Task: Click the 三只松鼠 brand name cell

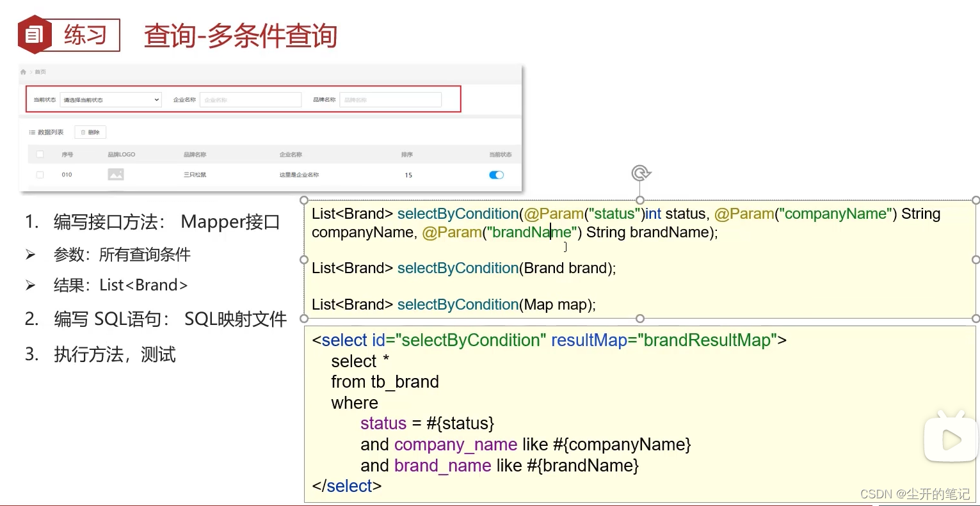Action: tap(195, 175)
